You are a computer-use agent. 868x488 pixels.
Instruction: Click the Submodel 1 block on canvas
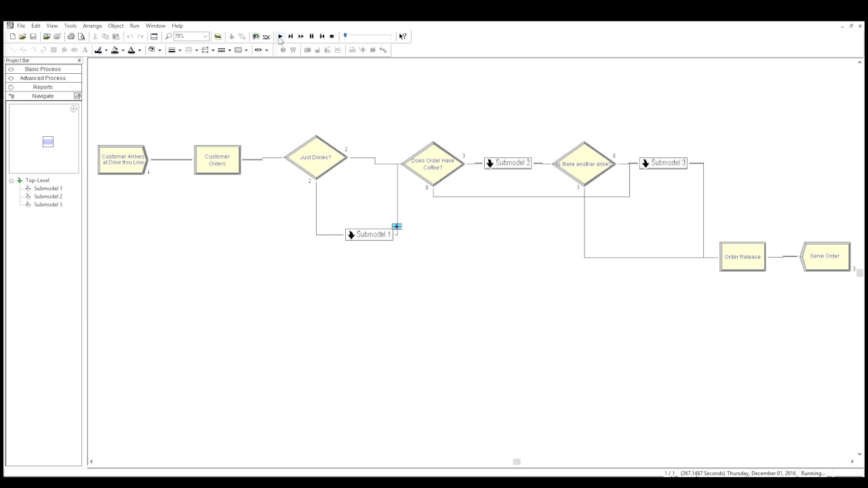coord(369,235)
